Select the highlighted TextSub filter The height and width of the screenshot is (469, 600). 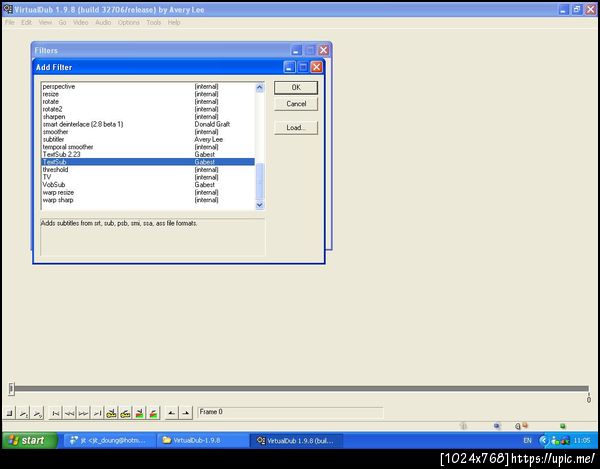148,162
